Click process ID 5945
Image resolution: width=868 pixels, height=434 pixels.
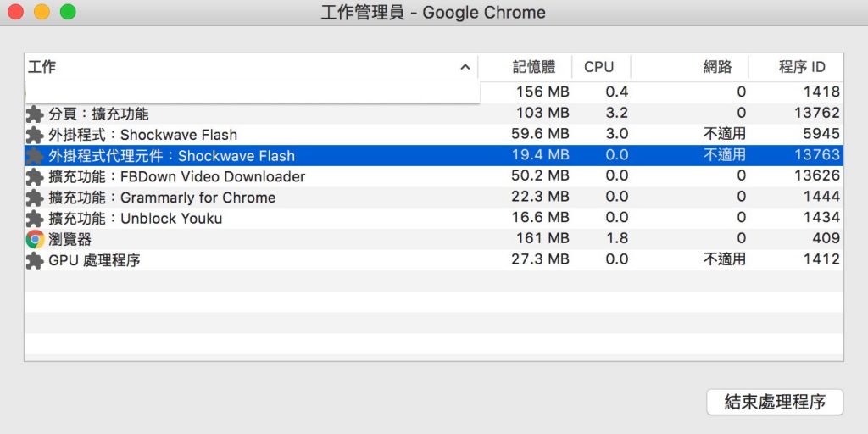[821, 134]
